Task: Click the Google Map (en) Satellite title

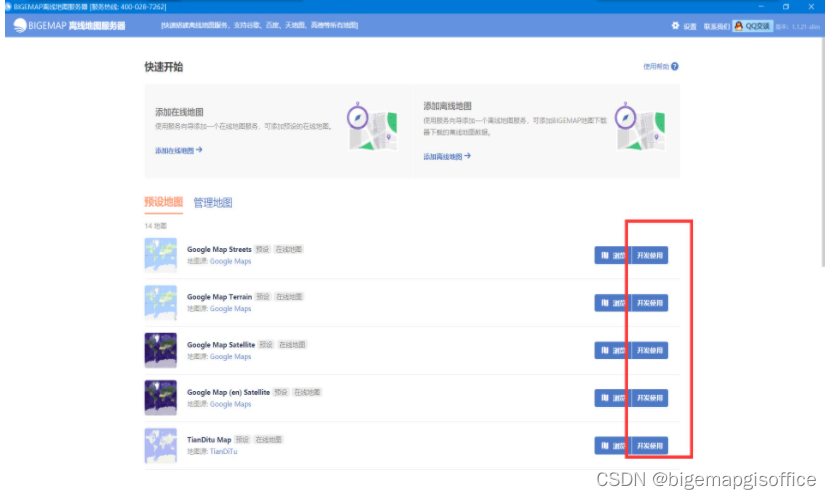Action: click(228, 392)
